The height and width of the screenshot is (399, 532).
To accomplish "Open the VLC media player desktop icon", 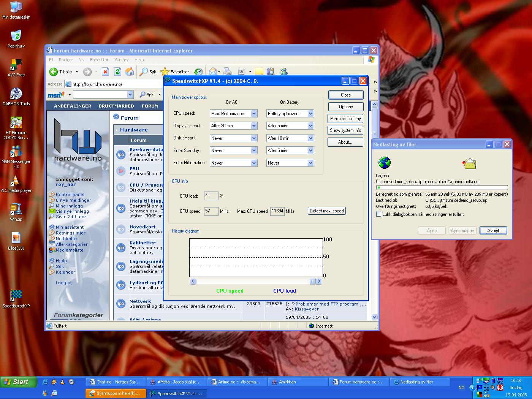I will pyautogui.click(x=16, y=180).
